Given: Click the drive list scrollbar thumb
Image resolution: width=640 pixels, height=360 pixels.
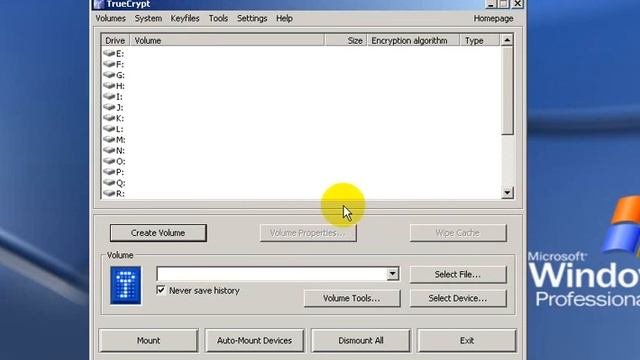Looking at the screenshot, I should click(x=507, y=90).
